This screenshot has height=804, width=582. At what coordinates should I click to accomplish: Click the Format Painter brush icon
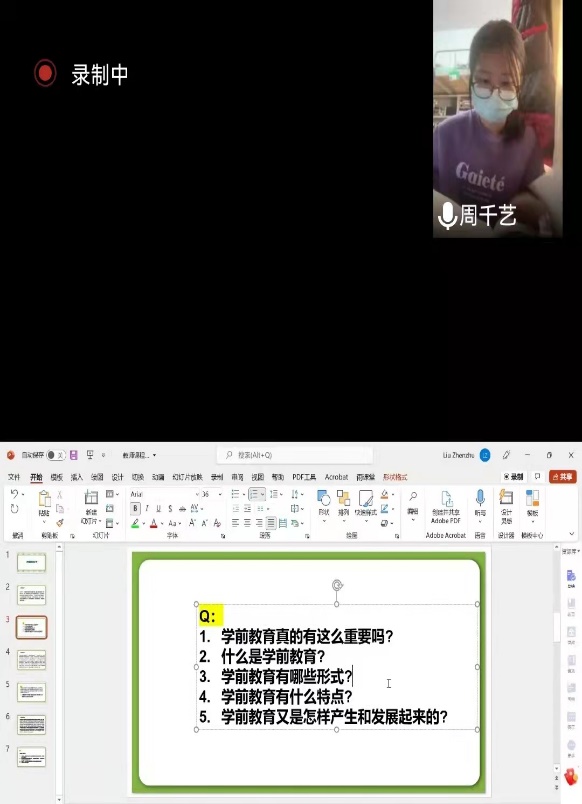coord(60,522)
